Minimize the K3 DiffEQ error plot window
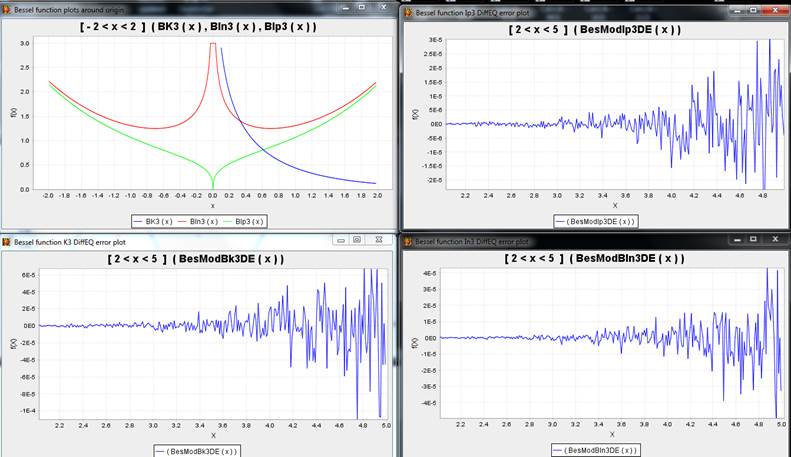 pyautogui.click(x=341, y=240)
